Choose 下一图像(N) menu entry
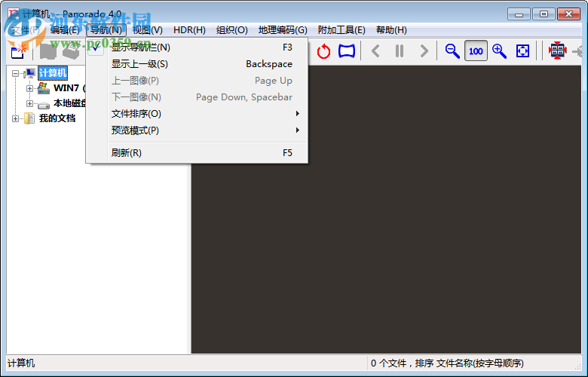588x377 pixels. pyautogui.click(x=198, y=97)
